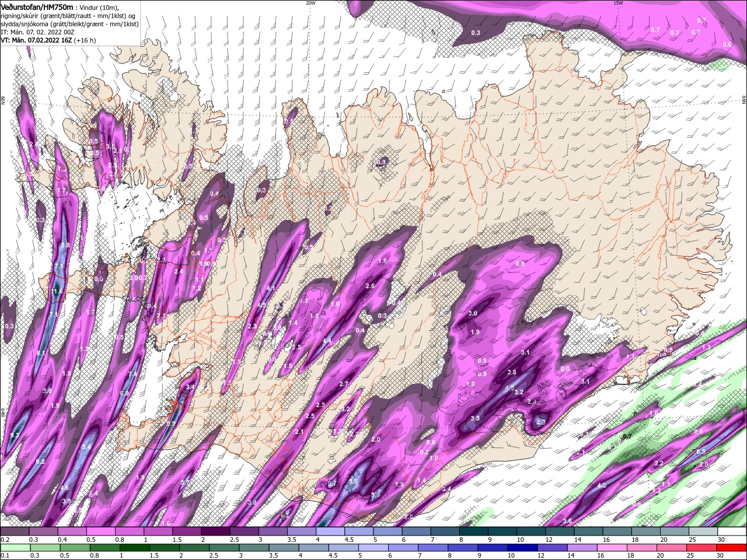Select the bright red 30 rain legend swatch
Viewport: 747px width, 560px height.
(x=731, y=548)
